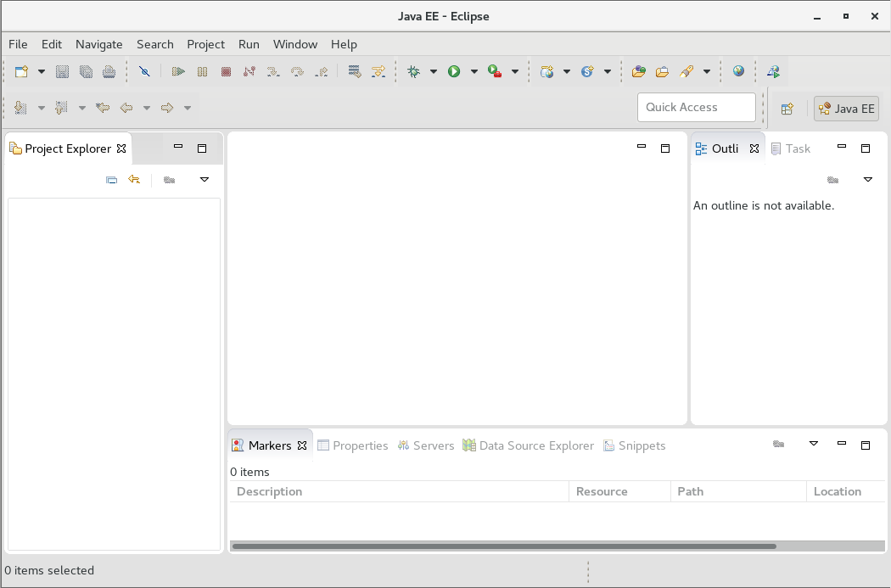Sort by the Description column header
The height and width of the screenshot is (588, 891).
[400, 491]
